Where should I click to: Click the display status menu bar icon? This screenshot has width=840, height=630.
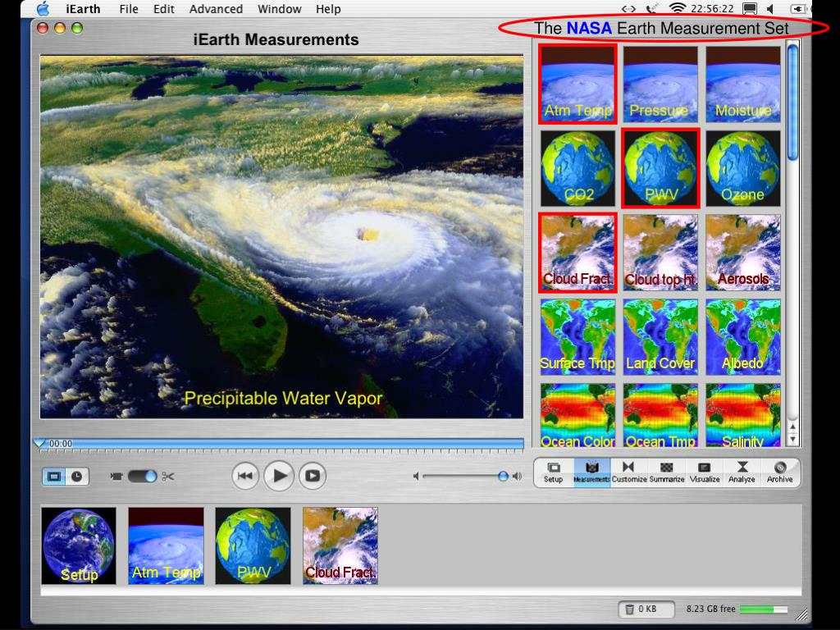coord(750,8)
